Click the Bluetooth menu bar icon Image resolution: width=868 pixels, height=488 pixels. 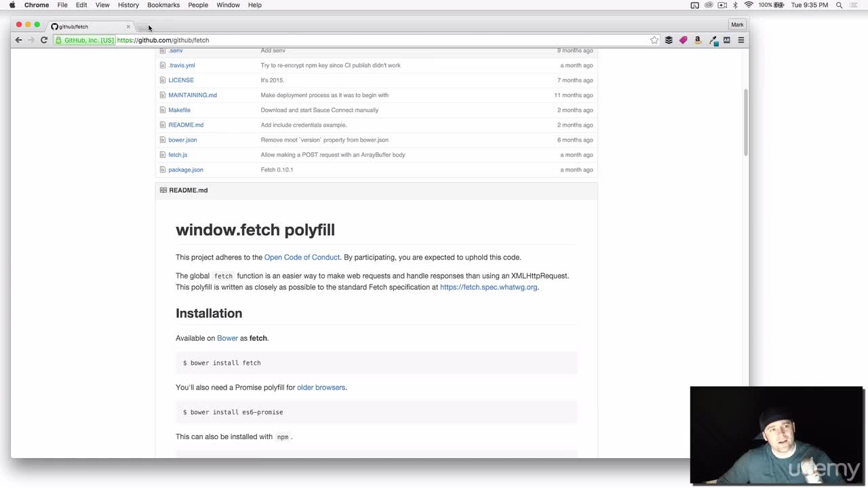(735, 5)
